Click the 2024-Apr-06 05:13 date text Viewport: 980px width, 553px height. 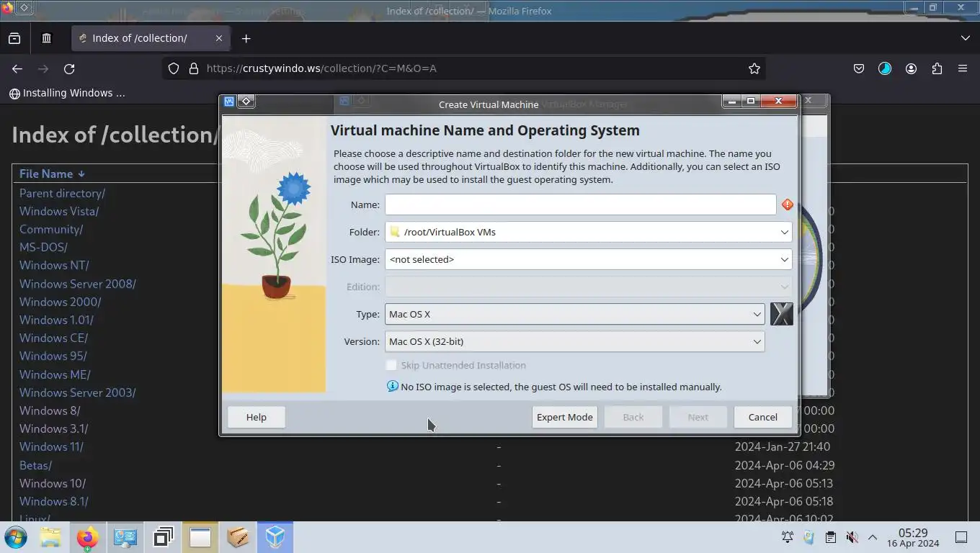(784, 483)
